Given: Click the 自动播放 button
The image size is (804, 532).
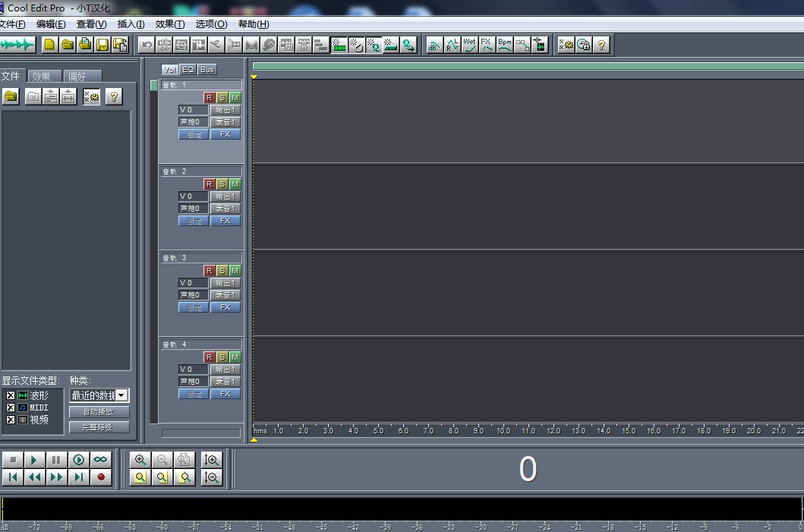Looking at the screenshot, I should [x=99, y=412].
